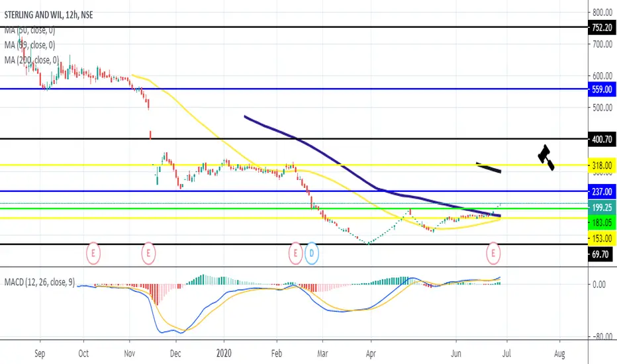Open the February earnings E marker

click(295, 253)
